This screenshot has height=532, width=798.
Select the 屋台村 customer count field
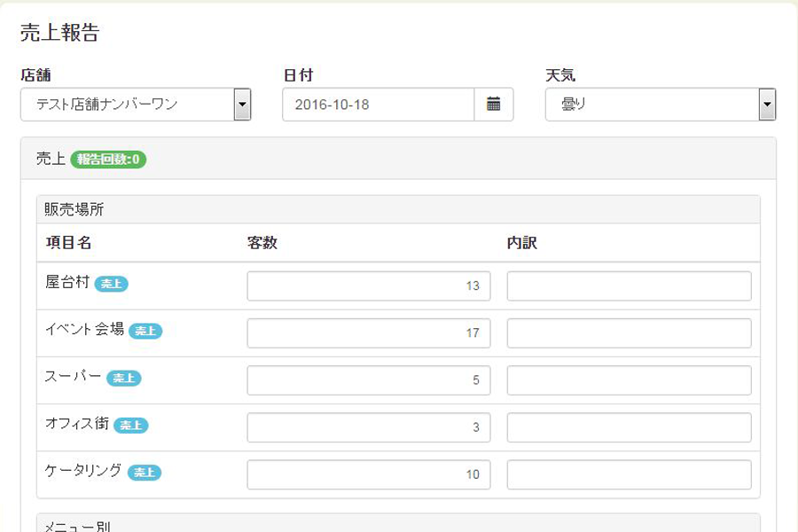pos(368,286)
